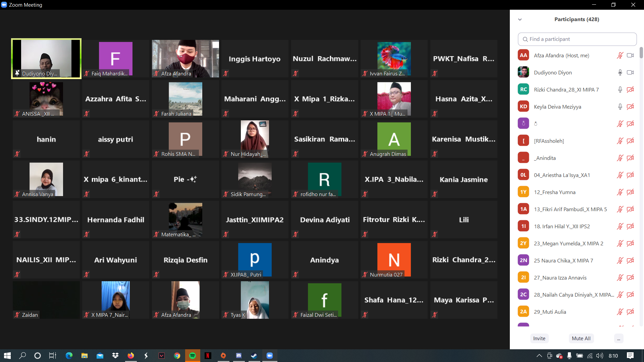Screen dimensions: 644x362
Task: Click Afza Afandra's muted microphone icon
Action: pos(620,55)
